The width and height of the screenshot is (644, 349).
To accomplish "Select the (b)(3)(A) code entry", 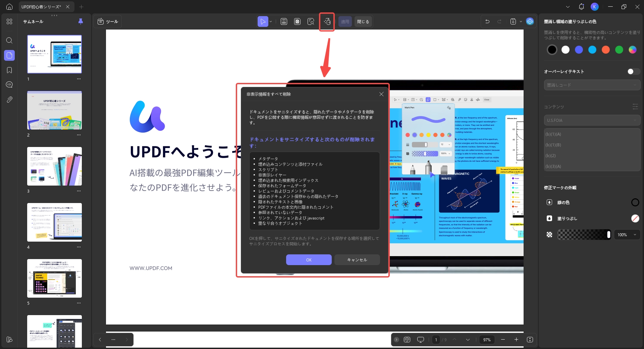I will [x=592, y=166].
